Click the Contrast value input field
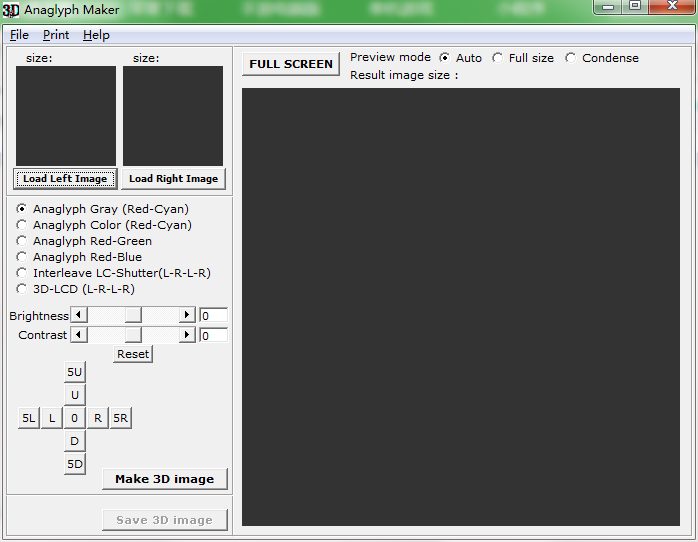The image size is (698, 542). [x=214, y=335]
